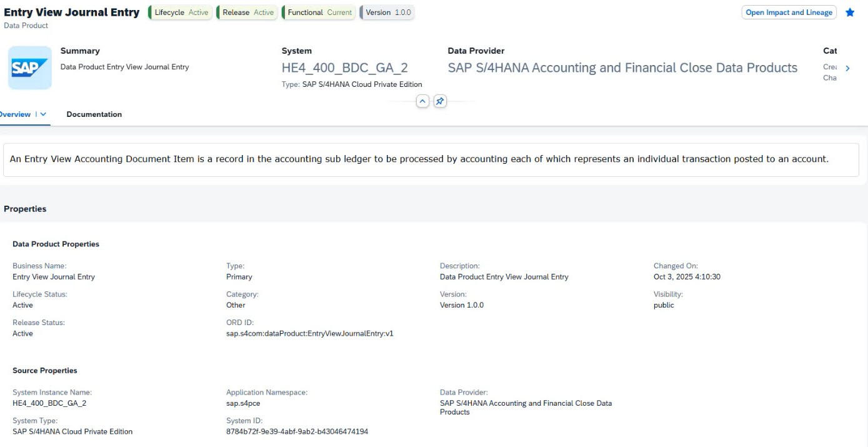Click the HE4_400_BDC_GA_2 system name in header
This screenshot has width=868, height=447.
click(x=344, y=68)
